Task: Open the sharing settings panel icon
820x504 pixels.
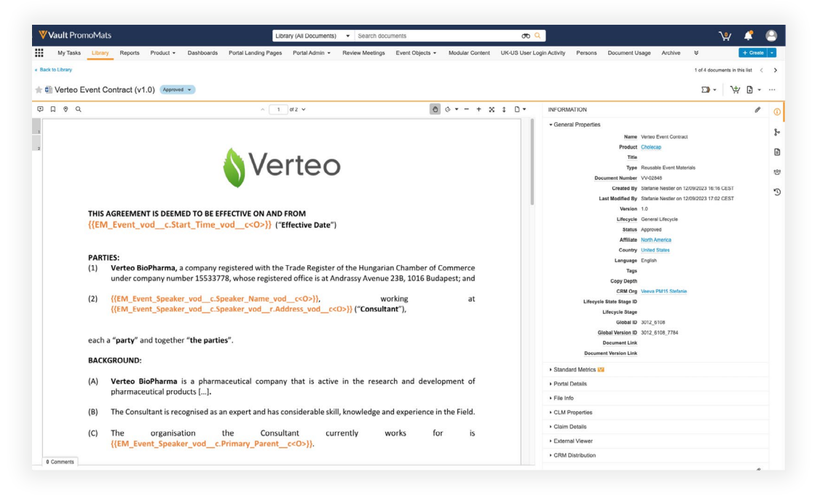Action: click(x=777, y=172)
